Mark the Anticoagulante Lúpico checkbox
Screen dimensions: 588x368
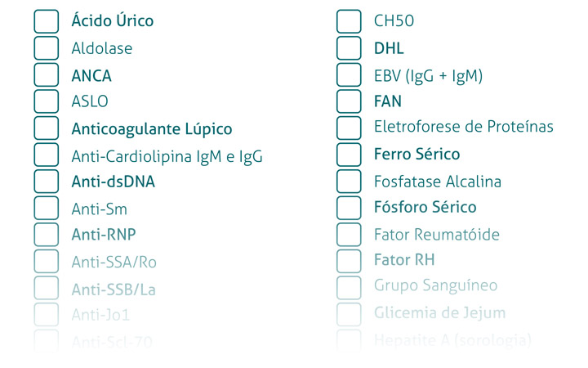[x=46, y=128]
